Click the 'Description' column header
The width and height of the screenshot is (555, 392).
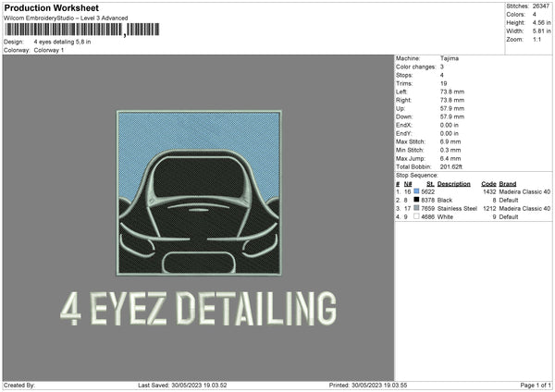pyautogui.click(x=454, y=184)
